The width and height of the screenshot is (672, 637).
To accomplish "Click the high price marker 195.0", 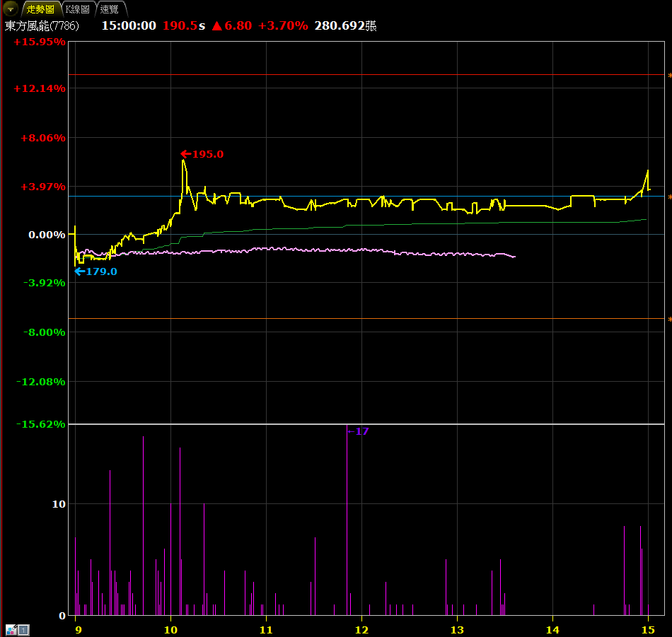I will coord(202,154).
